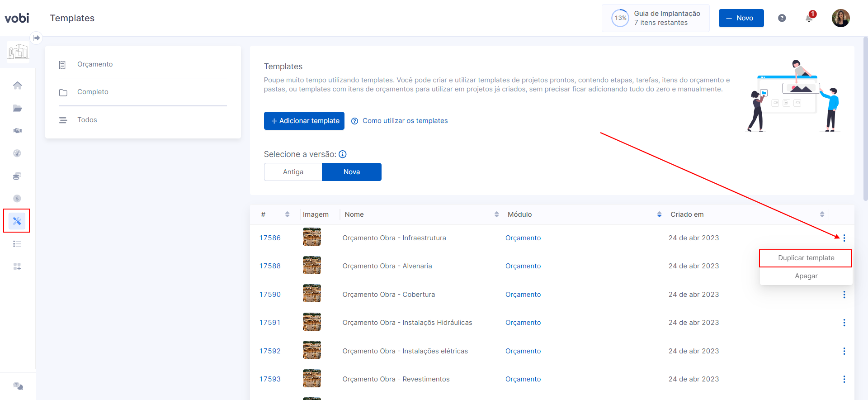Open the help question mark icon
This screenshot has width=868, height=400.
[782, 18]
